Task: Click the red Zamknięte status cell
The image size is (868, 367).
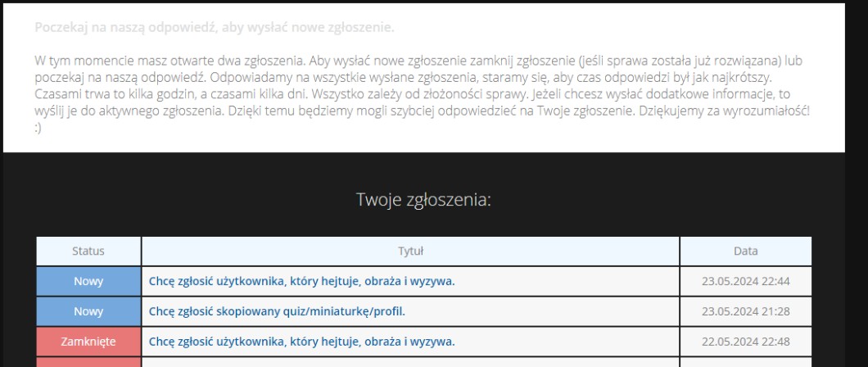Action: pyautogui.click(x=88, y=342)
